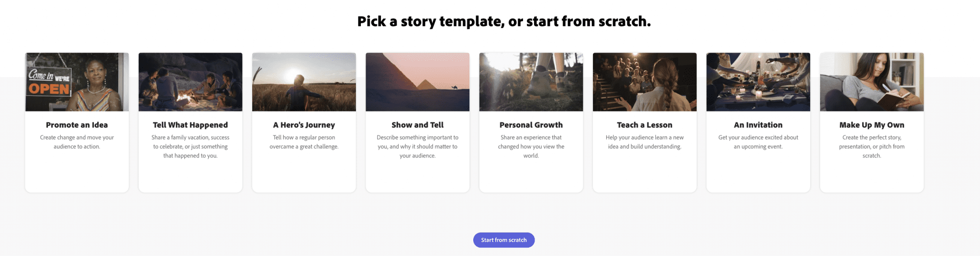
Task: Select the Make Up My Own thumbnail
Action: click(872, 82)
